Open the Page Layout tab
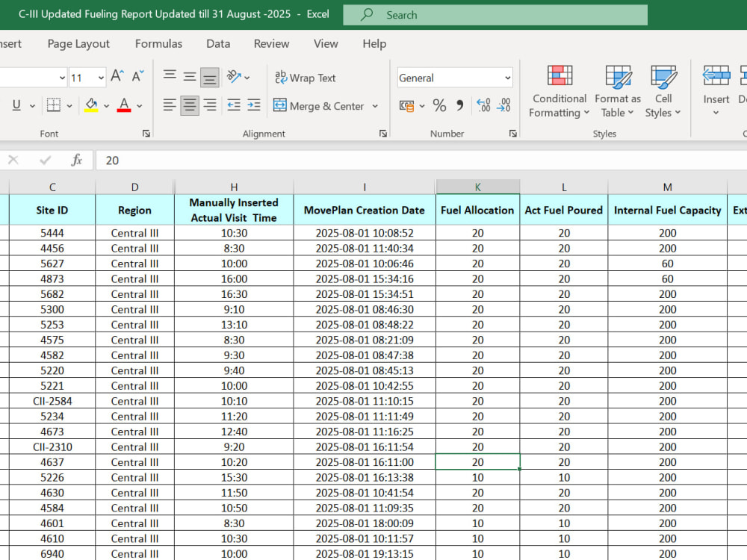747x560 pixels. (78, 44)
